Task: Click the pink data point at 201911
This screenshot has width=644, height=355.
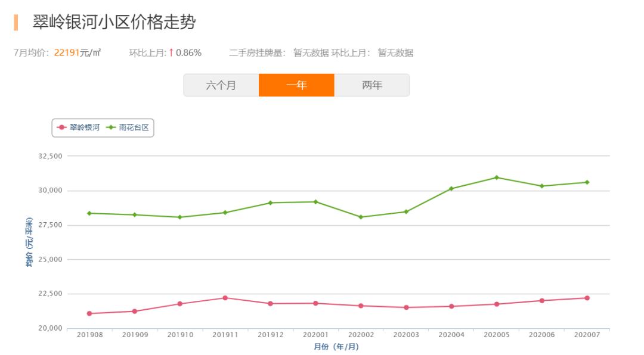Action: coord(224,297)
